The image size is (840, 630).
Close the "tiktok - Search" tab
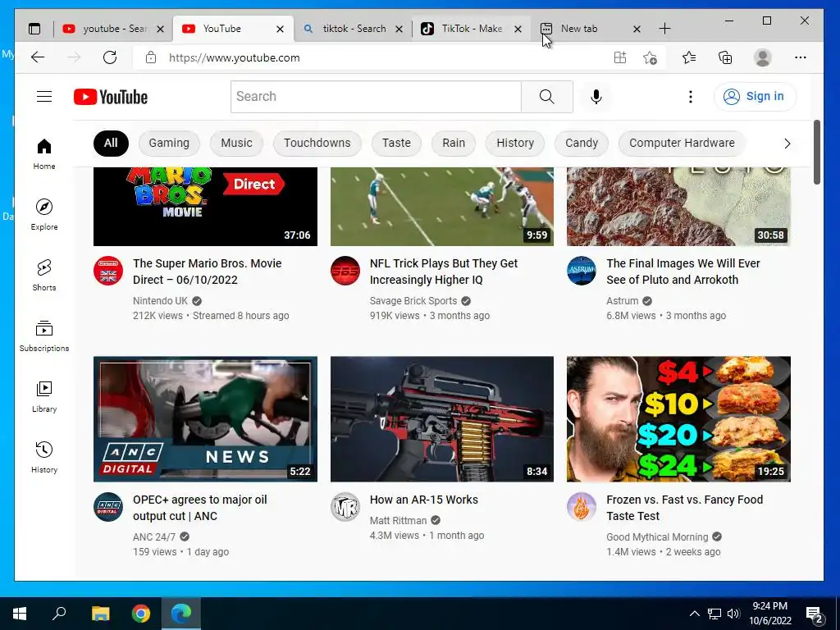(399, 29)
